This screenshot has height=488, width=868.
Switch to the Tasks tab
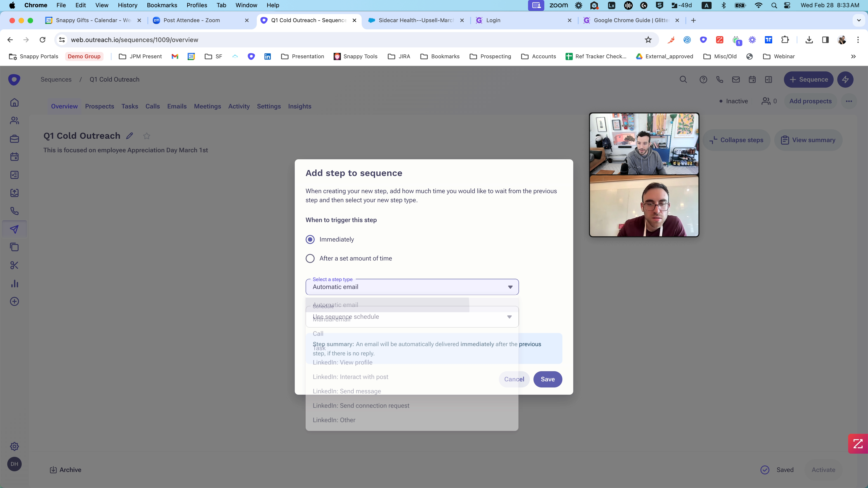point(130,106)
